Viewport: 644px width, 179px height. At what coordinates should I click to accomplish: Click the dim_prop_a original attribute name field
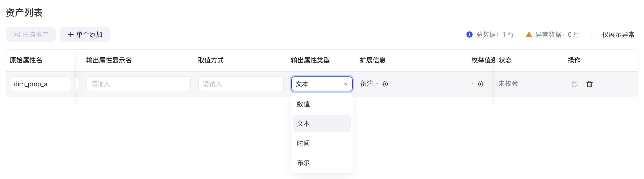point(40,84)
